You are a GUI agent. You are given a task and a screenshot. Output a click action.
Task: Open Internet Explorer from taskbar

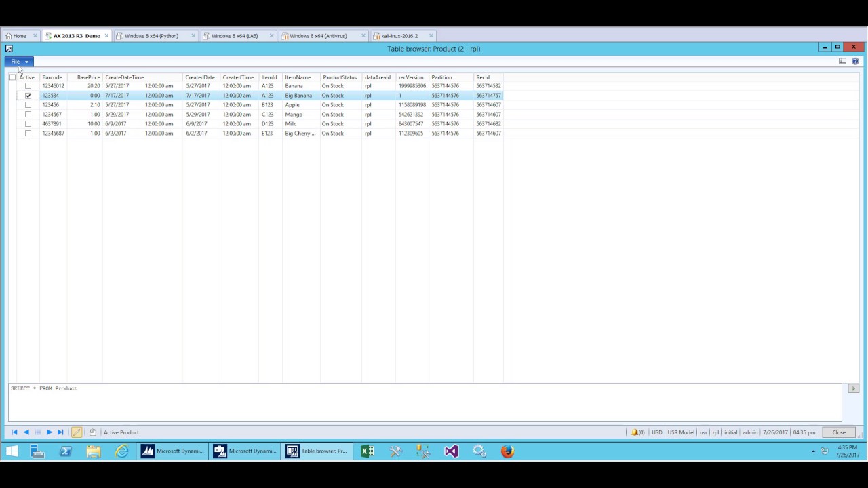pos(121,451)
